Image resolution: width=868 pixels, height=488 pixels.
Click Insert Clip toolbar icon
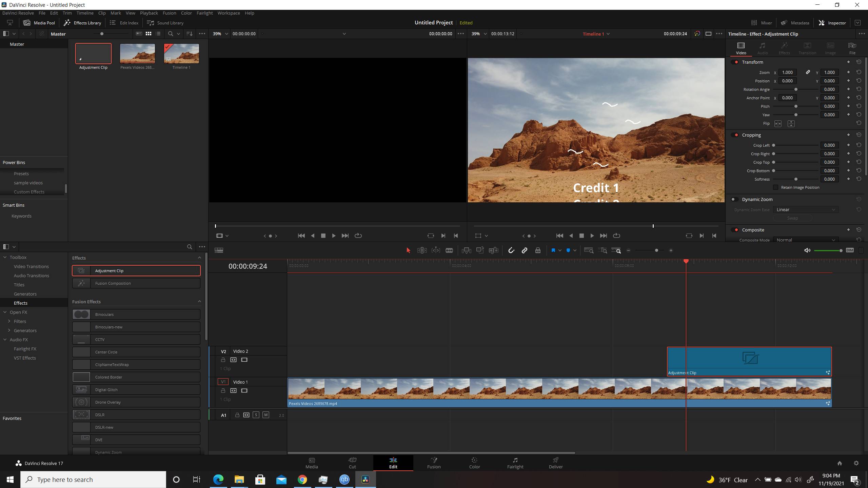tap(467, 250)
